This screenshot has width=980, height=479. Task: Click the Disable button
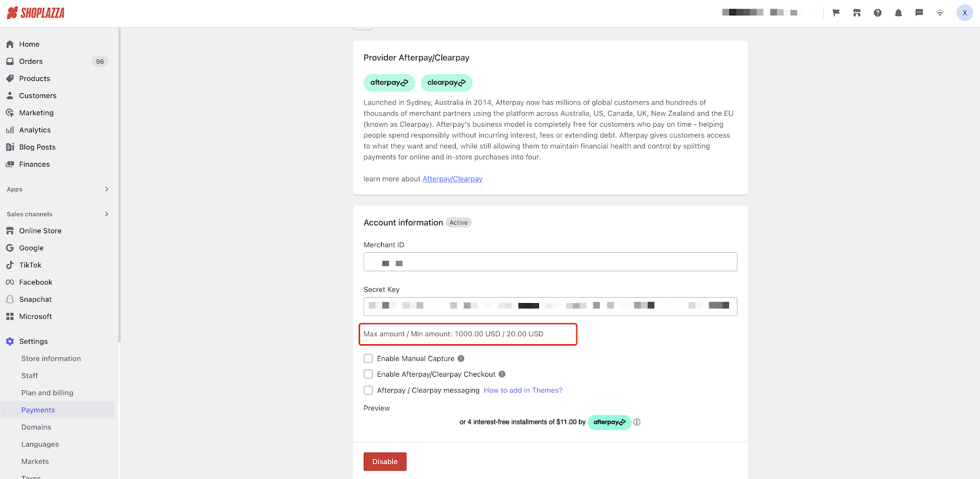click(x=385, y=462)
